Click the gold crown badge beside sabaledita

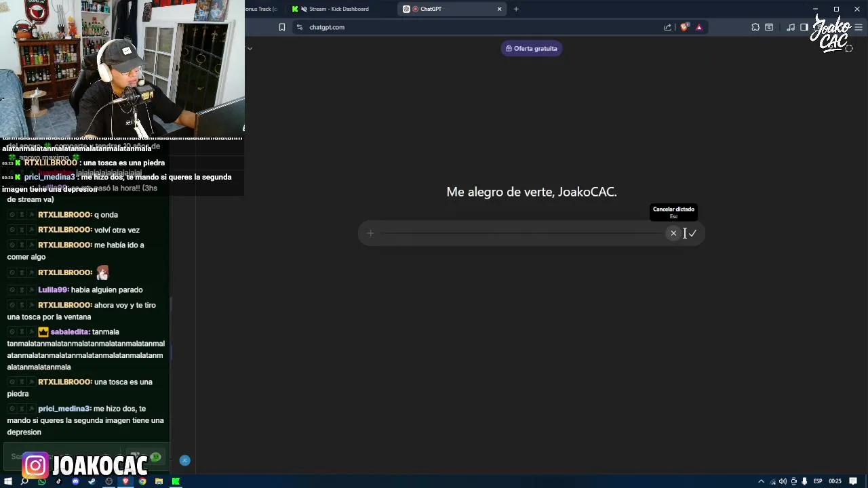(43, 332)
